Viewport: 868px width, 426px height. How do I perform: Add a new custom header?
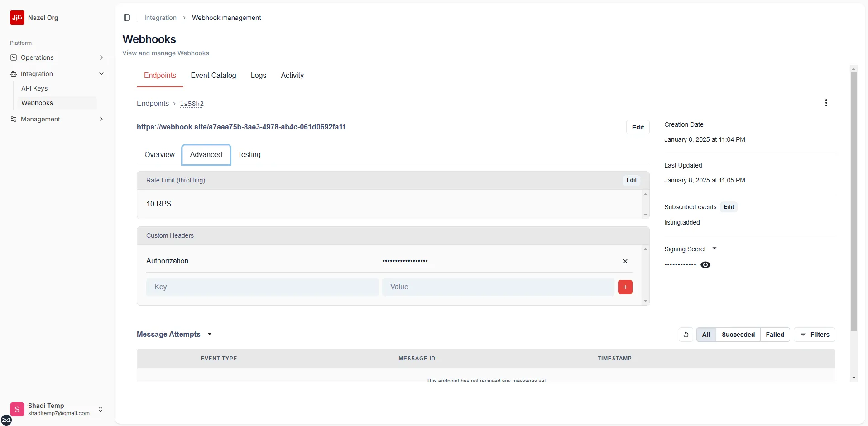[x=625, y=287]
